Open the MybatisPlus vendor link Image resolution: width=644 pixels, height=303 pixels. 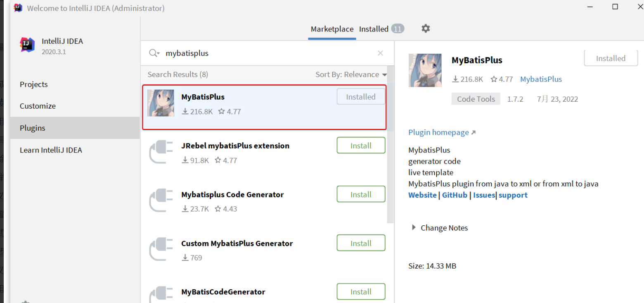tap(541, 79)
